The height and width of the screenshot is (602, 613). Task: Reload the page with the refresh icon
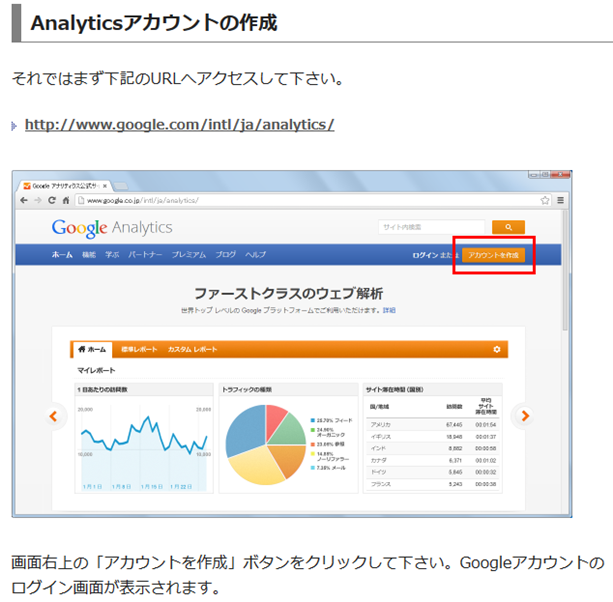click(52, 200)
